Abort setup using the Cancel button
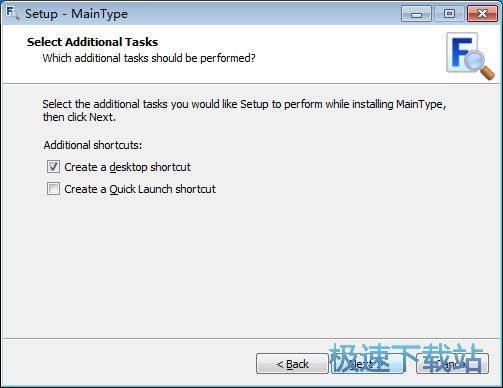The image size is (503, 388). [x=452, y=364]
